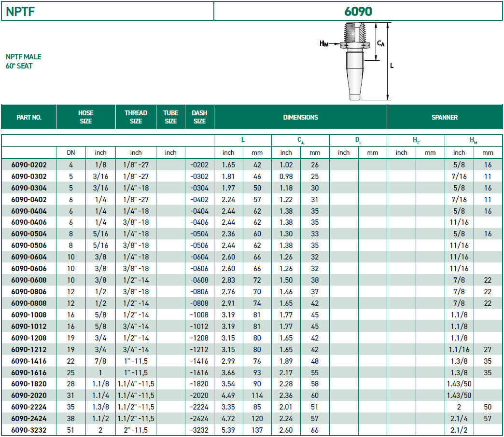This screenshot has width=504, height=437.
Task: Select part number 6090-0202
Action: click(29, 165)
